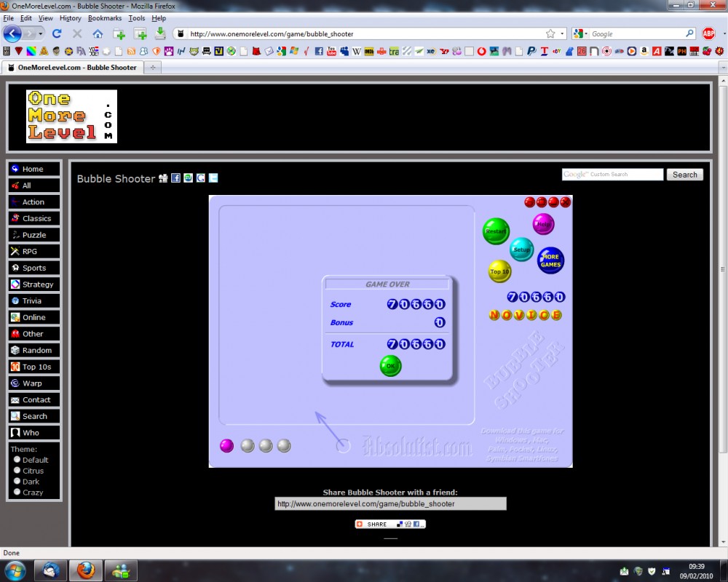Select the Citrus theme radio button
The height and width of the screenshot is (582, 728).
17,470
